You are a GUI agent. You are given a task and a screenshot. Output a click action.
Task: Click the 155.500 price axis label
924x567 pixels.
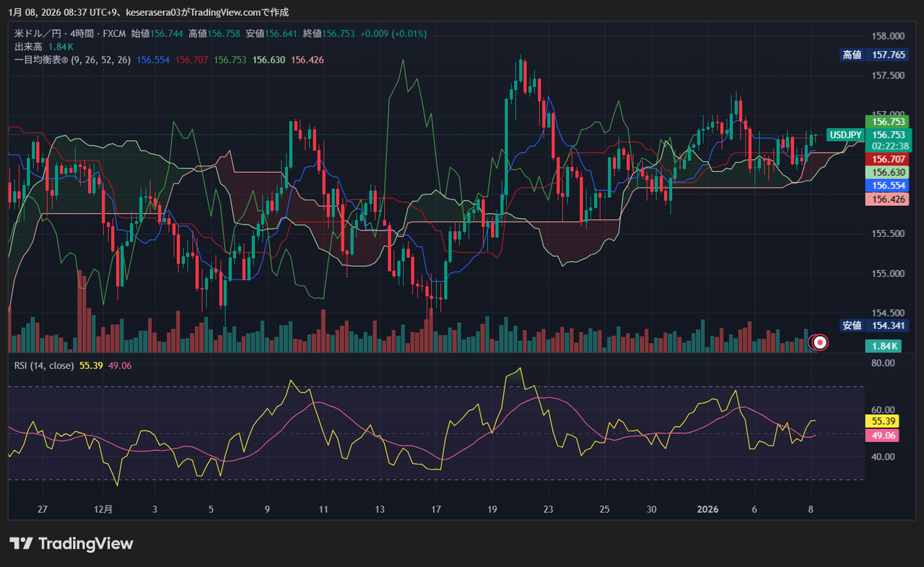889,234
